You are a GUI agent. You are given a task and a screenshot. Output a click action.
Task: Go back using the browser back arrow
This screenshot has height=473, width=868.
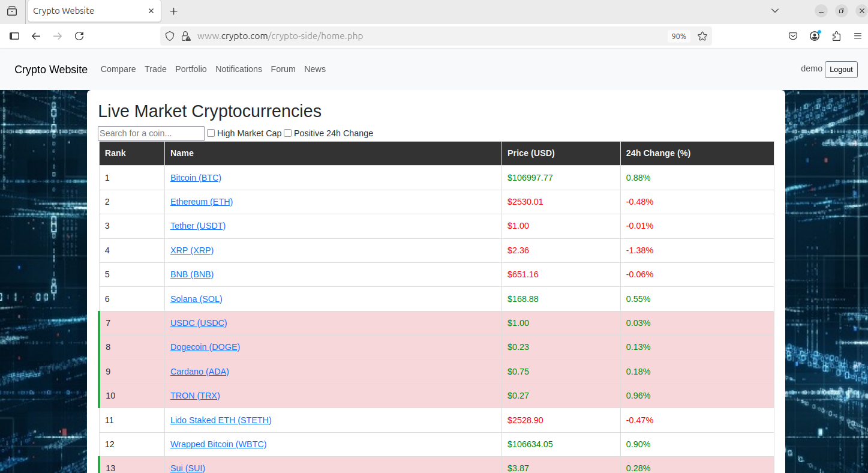click(x=36, y=36)
